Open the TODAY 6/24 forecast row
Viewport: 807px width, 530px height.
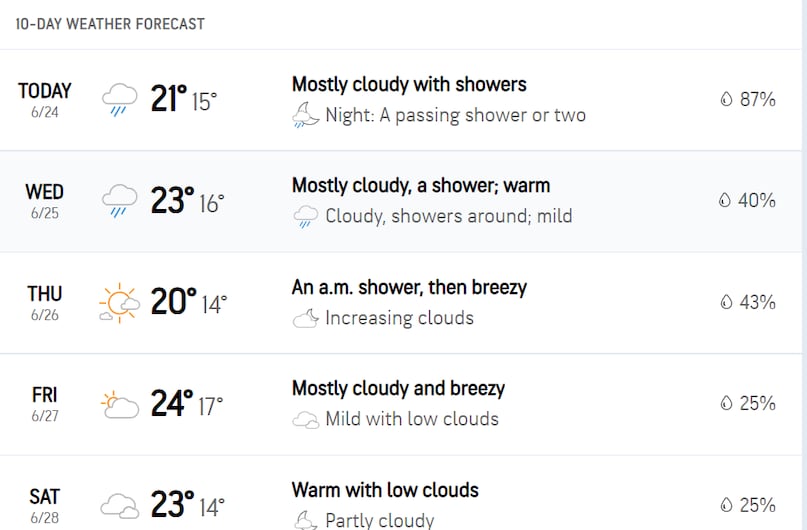click(x=400, y=100)
